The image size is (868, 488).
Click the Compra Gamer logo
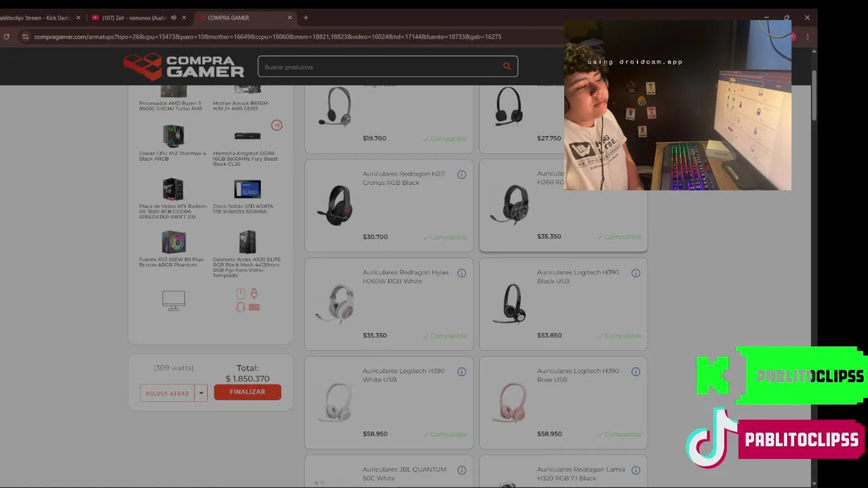click(x=184, y=66)
